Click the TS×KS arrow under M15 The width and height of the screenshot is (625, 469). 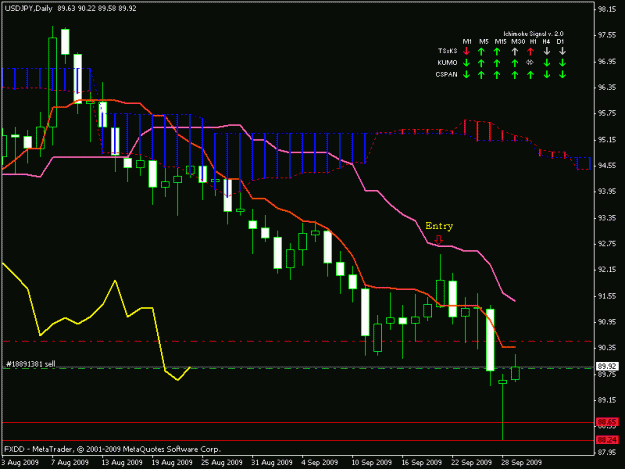click(x=497, y=51)
